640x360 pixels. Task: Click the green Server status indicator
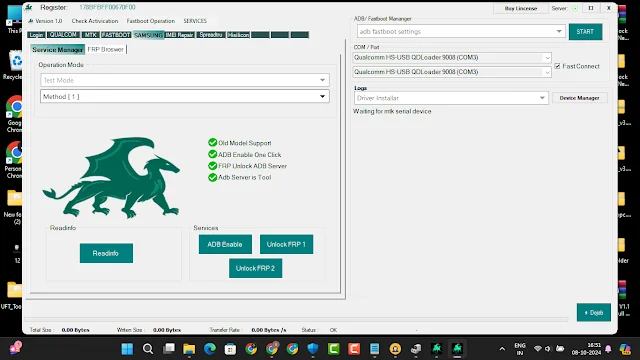tap(575, 8)
